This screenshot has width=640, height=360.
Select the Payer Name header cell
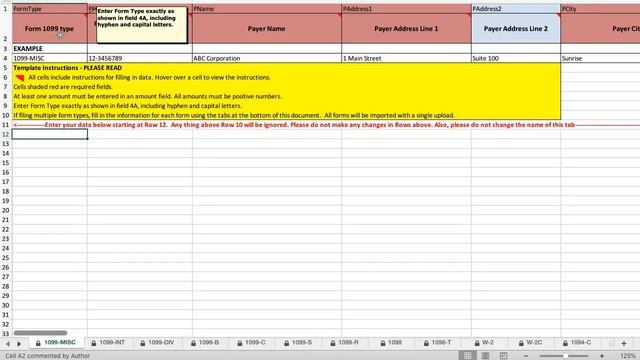pyautogui.click(x=267, y=29)
